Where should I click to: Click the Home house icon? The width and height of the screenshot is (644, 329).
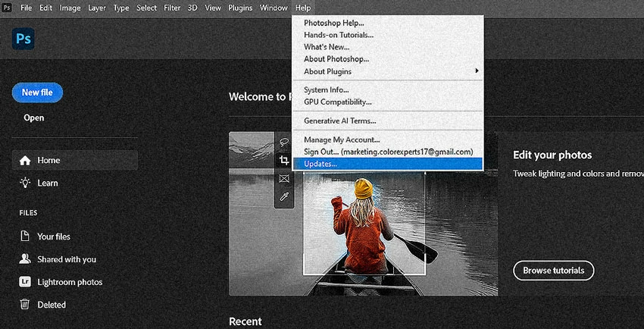pos(25,161)
